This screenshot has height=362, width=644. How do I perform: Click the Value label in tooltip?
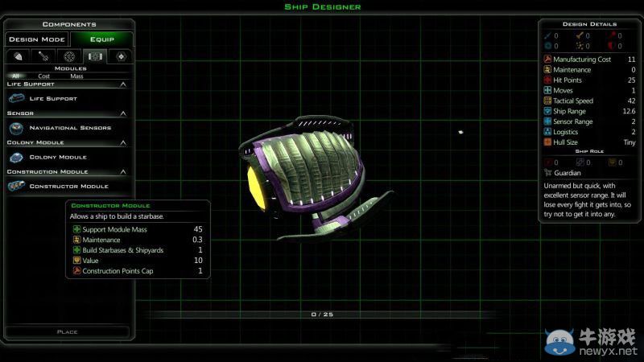click(x=90, y=260)
